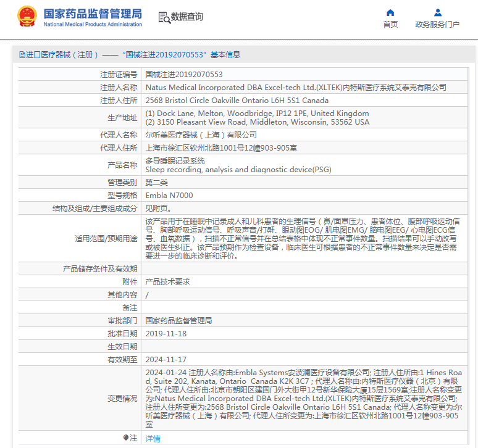Click the 代理人住所 label
The height and width of the screenshot is (448, 478).
coord(119,148)
